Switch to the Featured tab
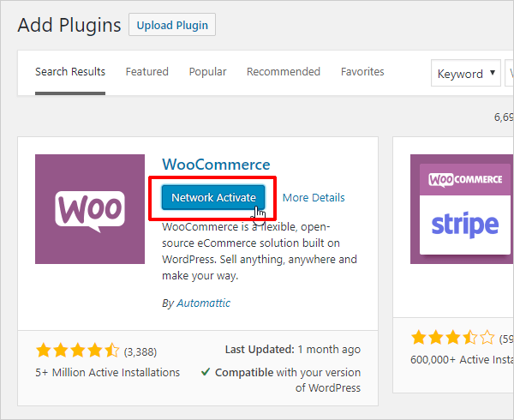 click(x=146, y=71)
